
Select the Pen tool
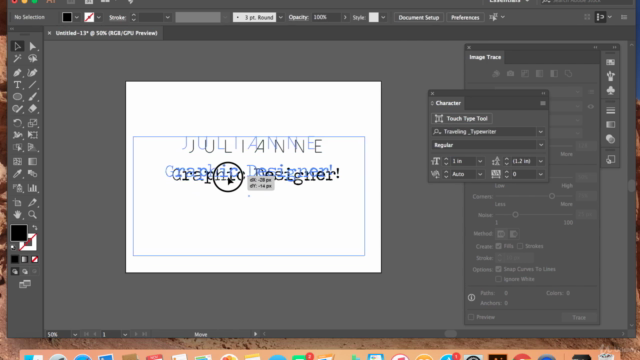17,73
